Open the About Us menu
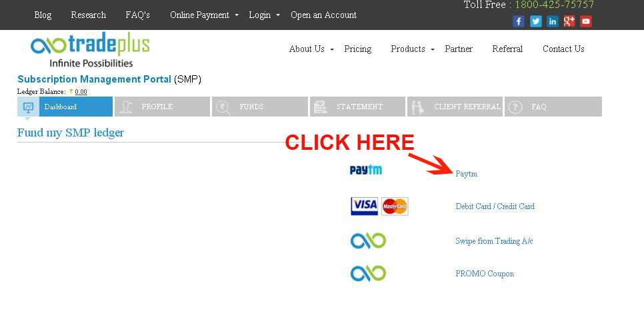This screenshot has width=644, height=315. pos(307,49)
